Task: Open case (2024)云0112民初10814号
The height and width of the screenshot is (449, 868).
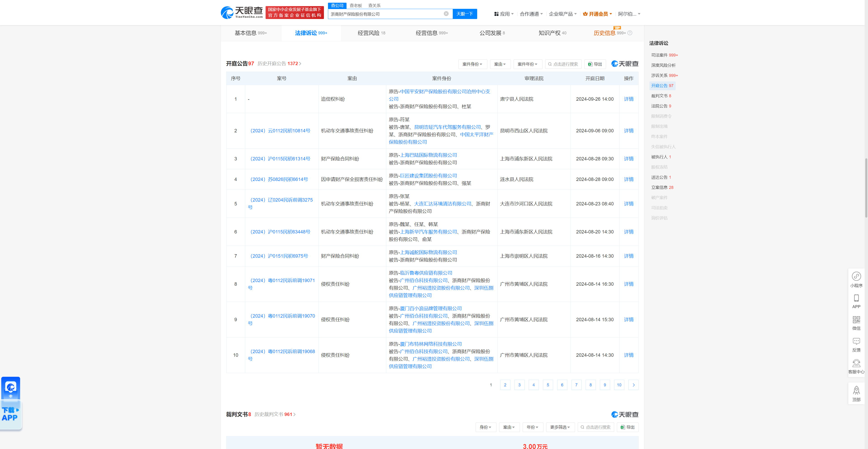Action: click(279, 131)
